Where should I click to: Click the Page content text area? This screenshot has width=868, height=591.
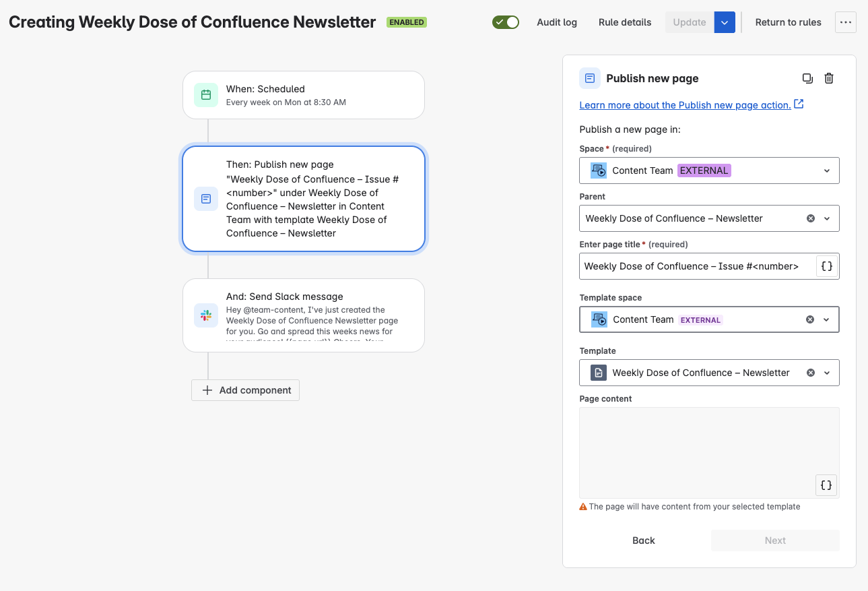pyautogui.click(x=709, y=453)
